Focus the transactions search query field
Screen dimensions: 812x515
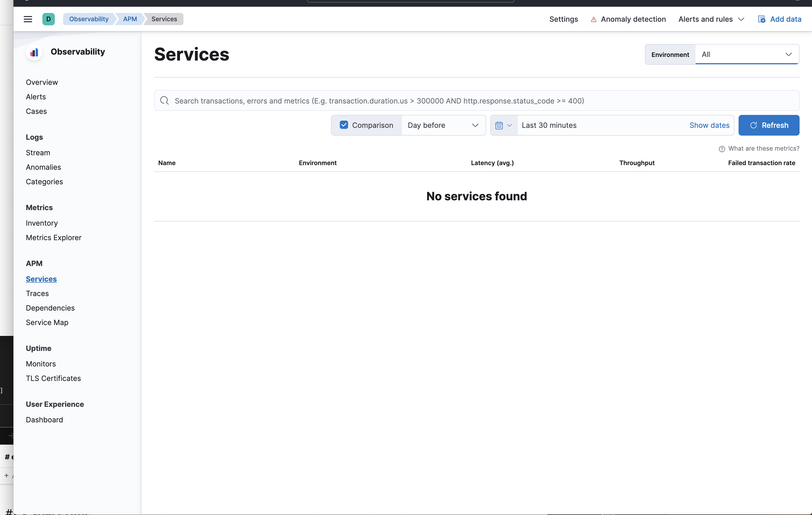(477, 101)
